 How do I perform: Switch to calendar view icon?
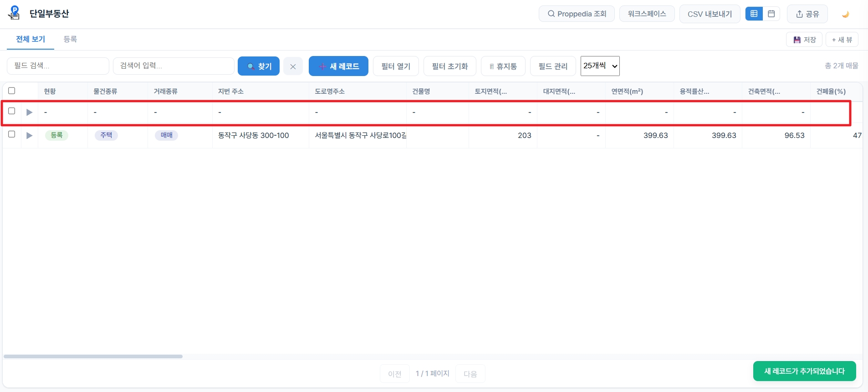[771, 14]
